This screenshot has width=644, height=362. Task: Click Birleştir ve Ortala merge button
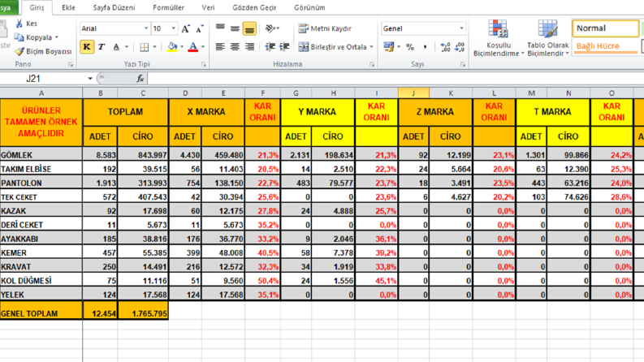[x=333, y=47]
